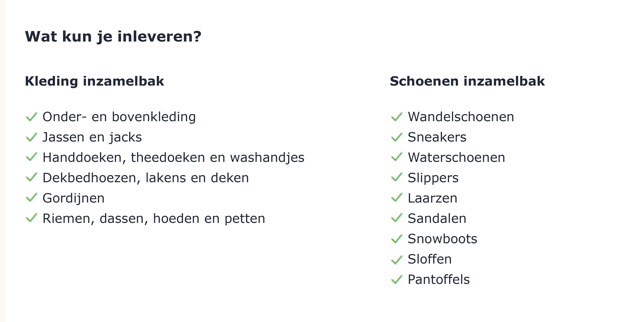Click the Schoenen inzamelbak heading
This screenshot has width=644, height=322.
tap(467, 81)
